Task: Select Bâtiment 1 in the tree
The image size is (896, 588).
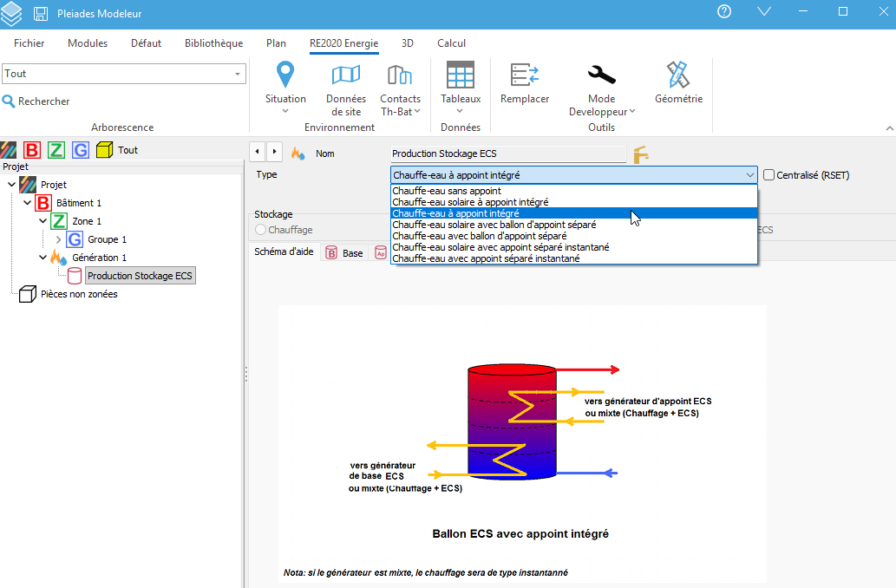Action: 78,203
